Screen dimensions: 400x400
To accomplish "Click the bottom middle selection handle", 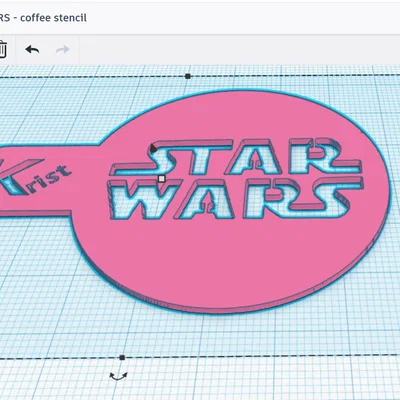I will 122,358.
